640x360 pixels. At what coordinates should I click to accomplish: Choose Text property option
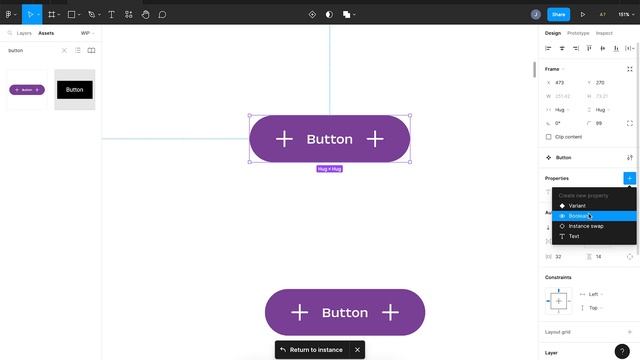tap(594, 236)
